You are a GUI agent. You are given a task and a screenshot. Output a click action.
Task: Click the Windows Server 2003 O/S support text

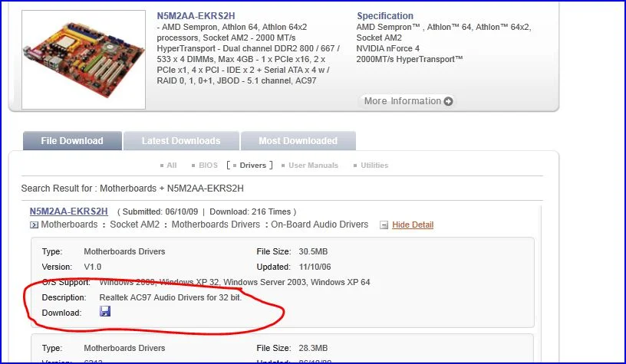point(265,282)
